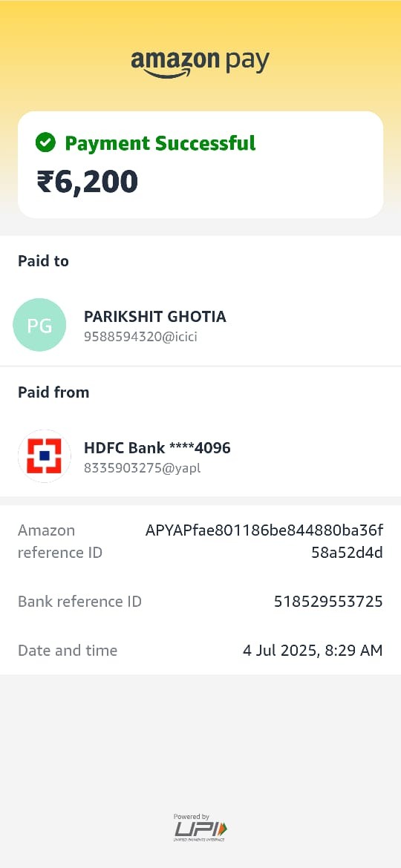This screenshot has width=401, height=868.
Task: Click the green success checkmark icon
Action: tap(45, 143)
